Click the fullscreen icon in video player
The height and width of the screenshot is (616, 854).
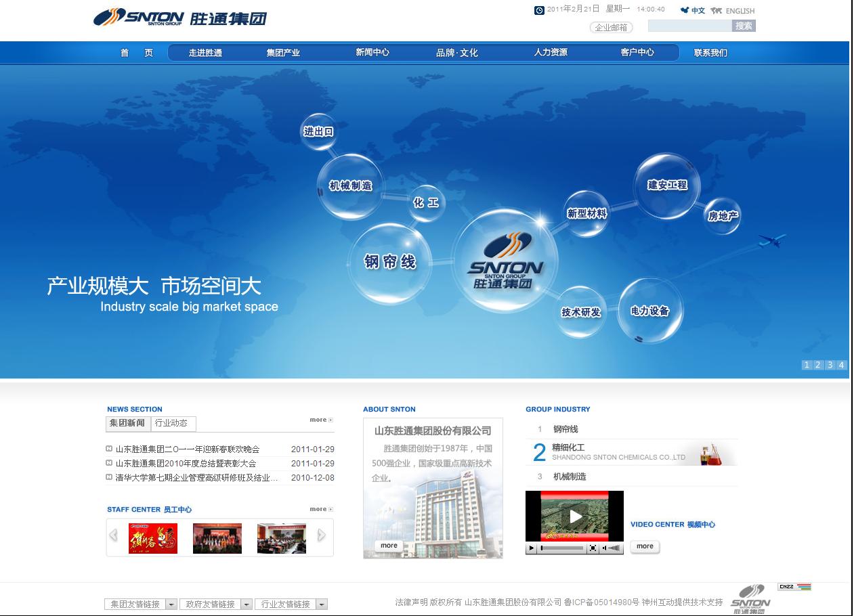point(593,548)
